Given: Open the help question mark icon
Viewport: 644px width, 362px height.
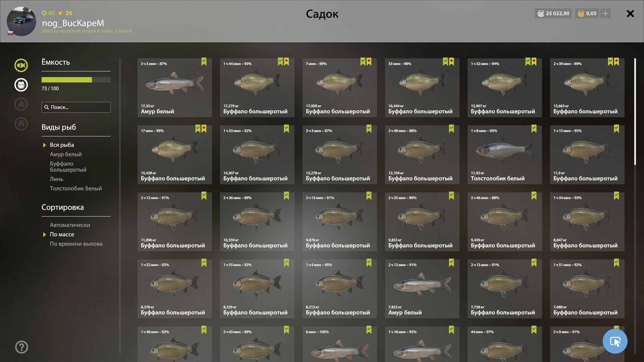Looking at the screenshot, I should 21,347.
